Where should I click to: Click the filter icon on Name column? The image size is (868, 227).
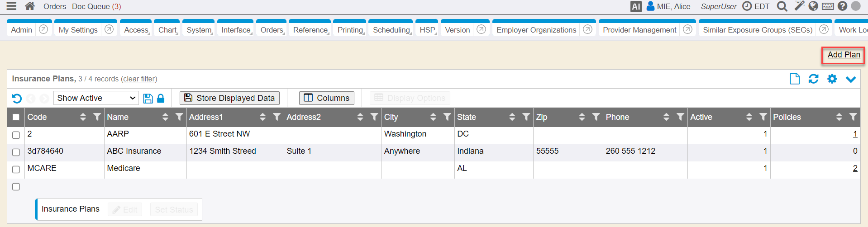(x=179, y=117)
